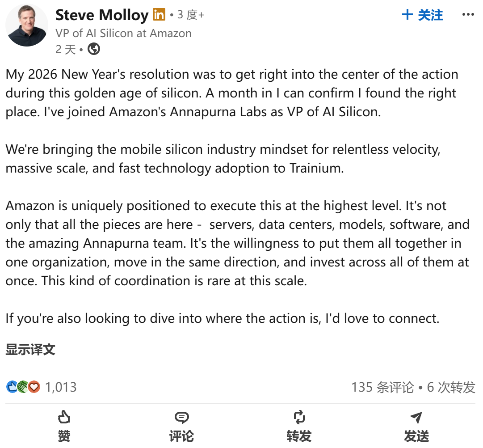Open the 1,013 reactions list
Image resolution: width=483 pixels, height=448 pixels.
[60, 387]
